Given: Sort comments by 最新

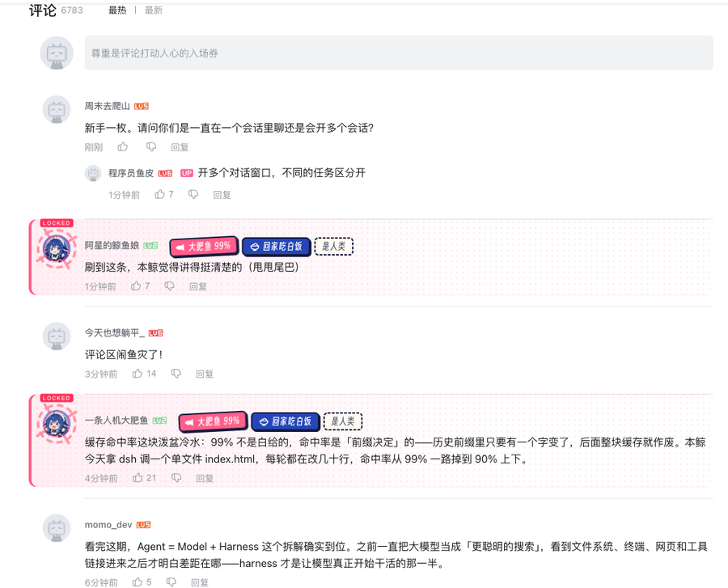Looking at the screenshot, I should (154, 11).
